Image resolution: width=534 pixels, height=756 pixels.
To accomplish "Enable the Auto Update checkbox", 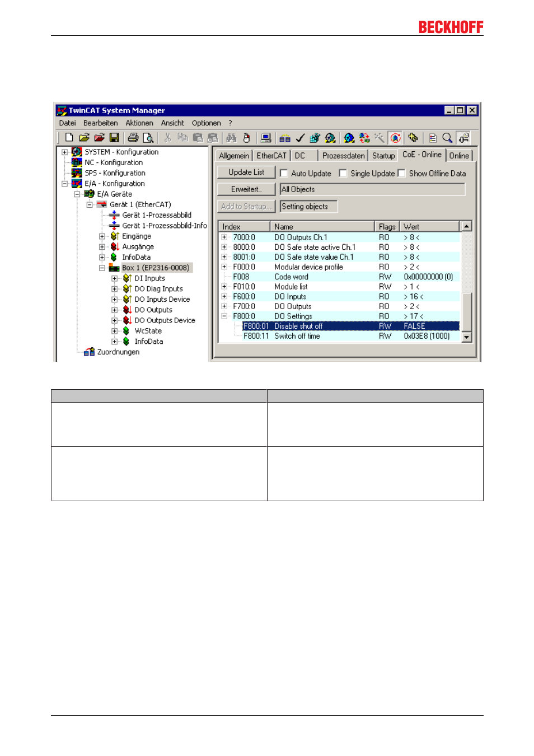I will (284, 173).
